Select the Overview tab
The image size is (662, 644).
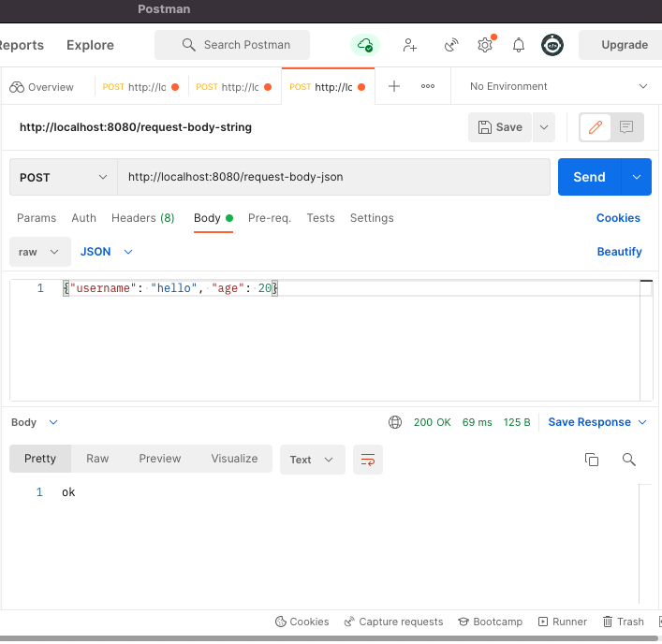point(41,87)
